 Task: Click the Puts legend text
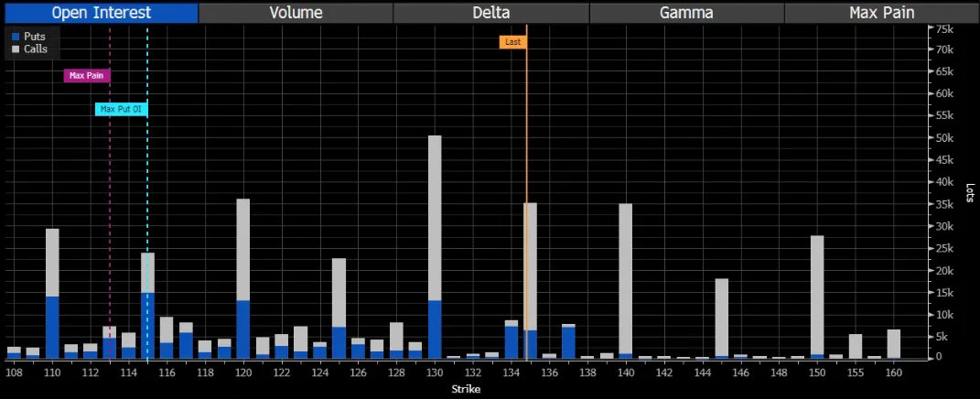pyautogui.click(x=35, y=37)
